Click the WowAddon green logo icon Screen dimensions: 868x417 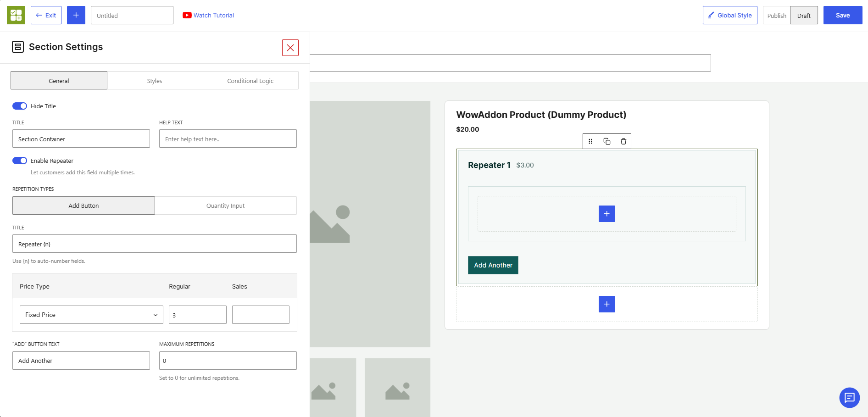coord(16,15)
